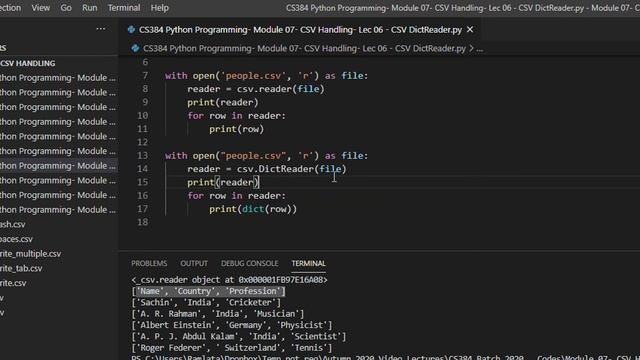Open rite.csv file in explorer
This screenshot has height=360, width=640.
13,283
